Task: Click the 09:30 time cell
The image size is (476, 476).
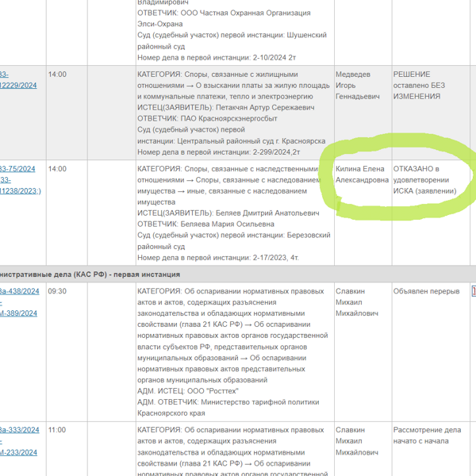Action: click(57, 291)
